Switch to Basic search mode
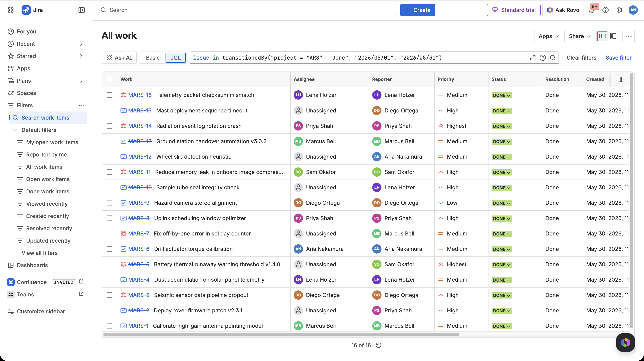 [153, 58]
